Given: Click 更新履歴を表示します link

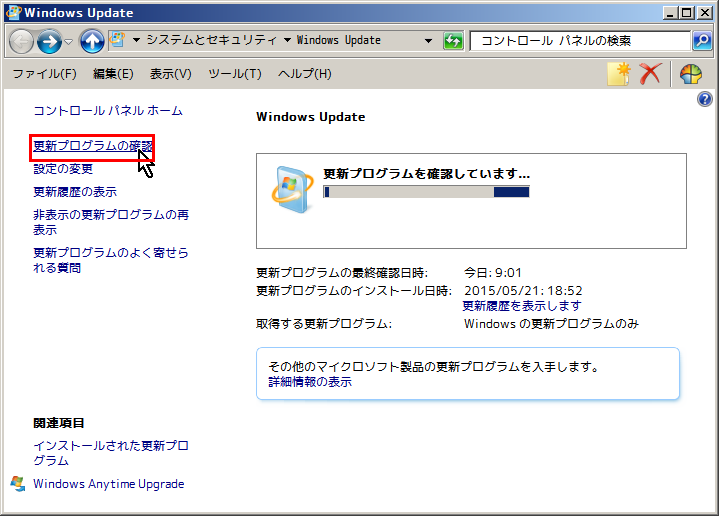Looking at the screenshot, I should point(522,305).
